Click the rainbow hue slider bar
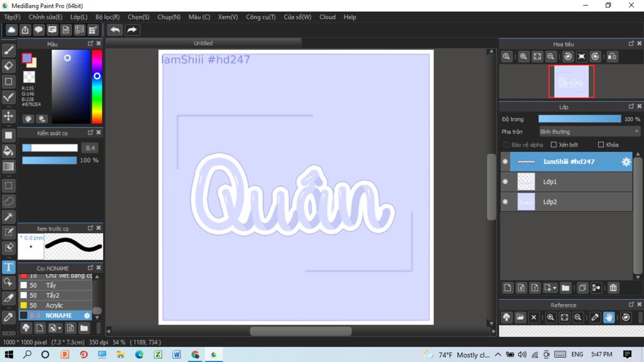The height and width of the screenshot is (362, 644). pyautogui.click(x=97, y=86)
